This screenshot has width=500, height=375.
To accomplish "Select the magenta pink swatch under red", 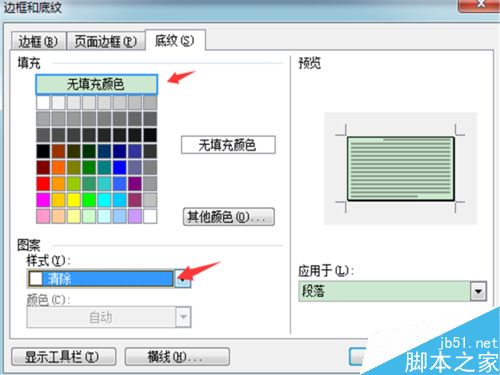I will [43, 200].
